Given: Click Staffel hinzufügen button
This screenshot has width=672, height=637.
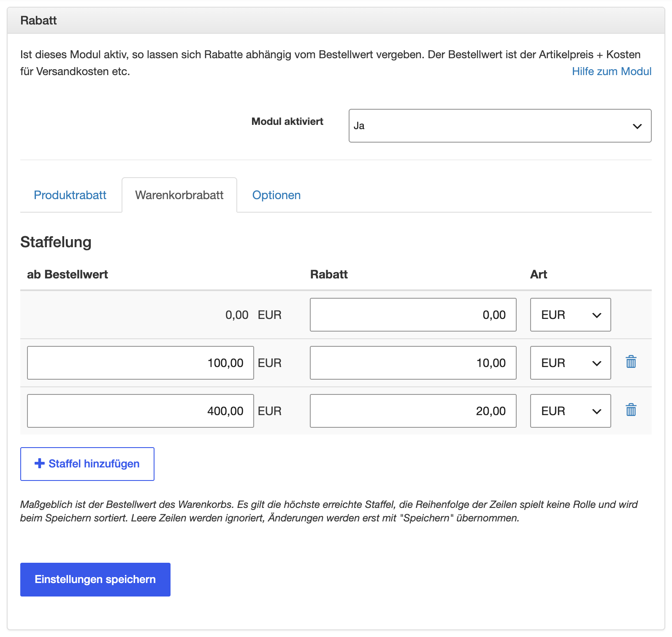Looking at the screenshot, I should (x=87, y=464).
